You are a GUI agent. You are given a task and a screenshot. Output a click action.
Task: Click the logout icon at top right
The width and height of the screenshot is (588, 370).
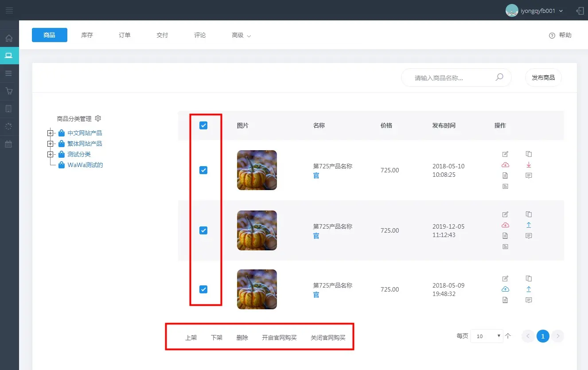(x=580, y=11)
